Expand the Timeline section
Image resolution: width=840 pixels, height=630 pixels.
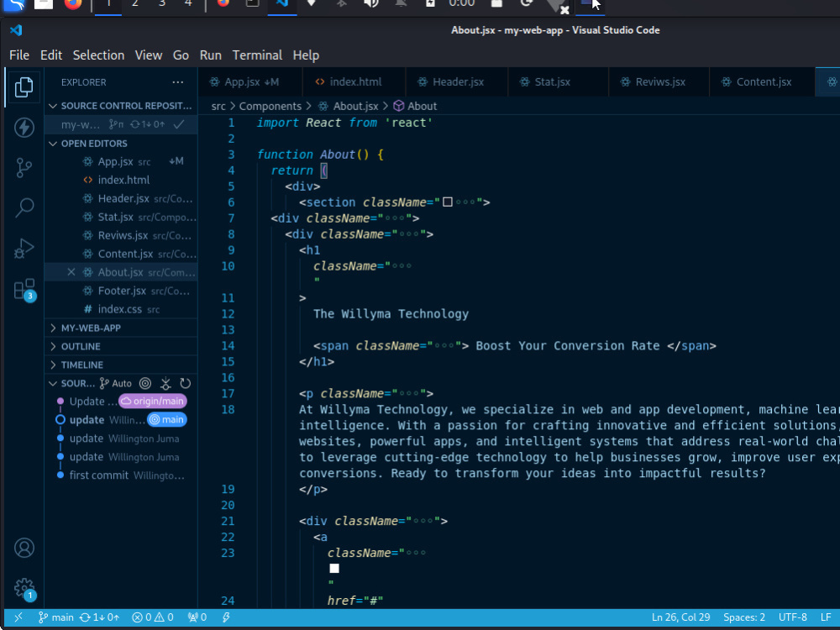[x=120, y=365]
